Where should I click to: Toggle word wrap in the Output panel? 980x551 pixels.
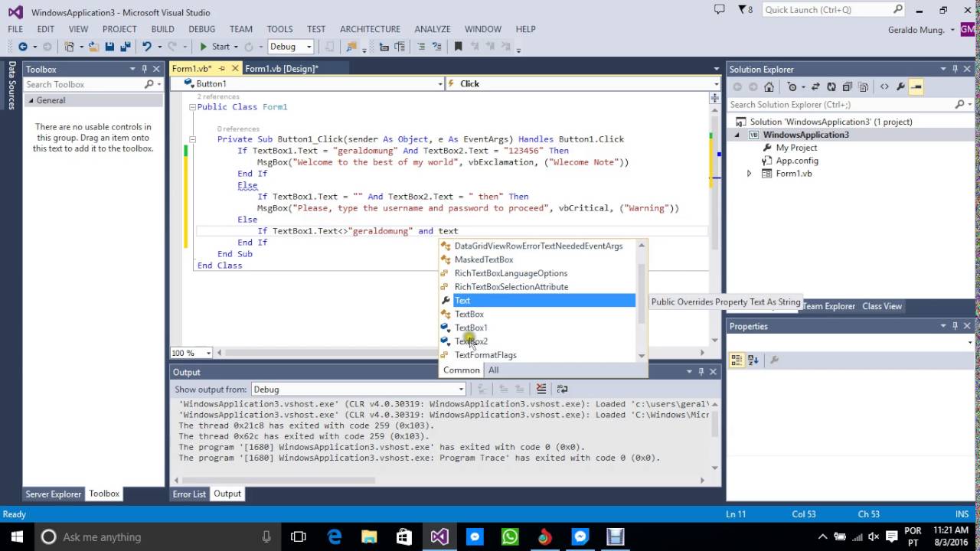click(x=563, y=389)
